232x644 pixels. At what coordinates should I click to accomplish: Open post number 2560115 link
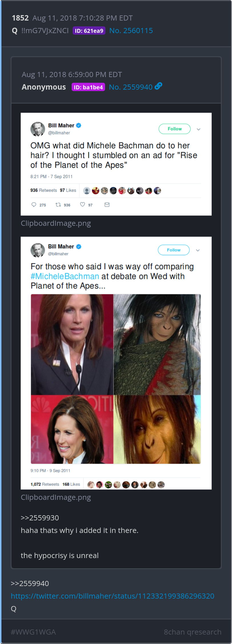point(131,31)
